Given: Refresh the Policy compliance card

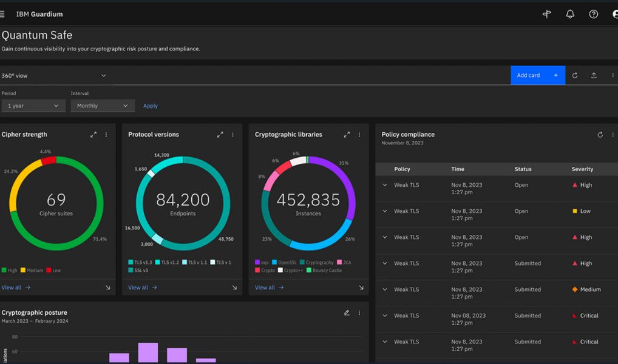Looking at the screenshot, I should click(600, 135).
